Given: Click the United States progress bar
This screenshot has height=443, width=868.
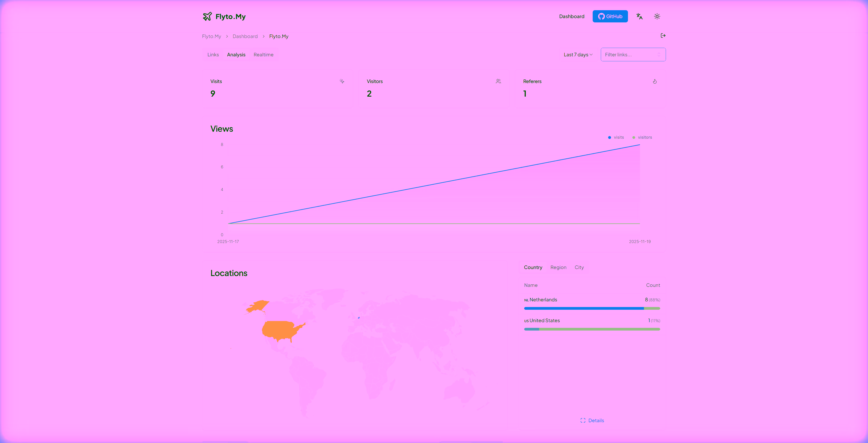Looking at the screenshot, I should click(x=592, y=329).
